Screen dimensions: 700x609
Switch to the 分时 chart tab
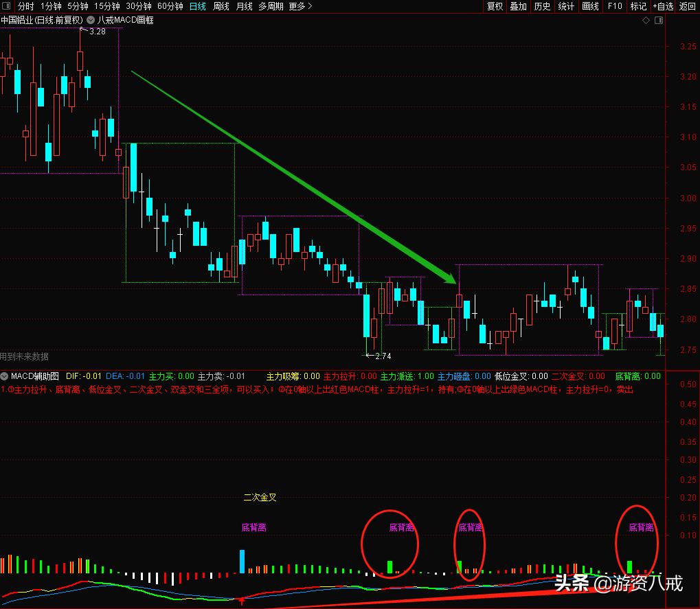click(x=25, y=6)
